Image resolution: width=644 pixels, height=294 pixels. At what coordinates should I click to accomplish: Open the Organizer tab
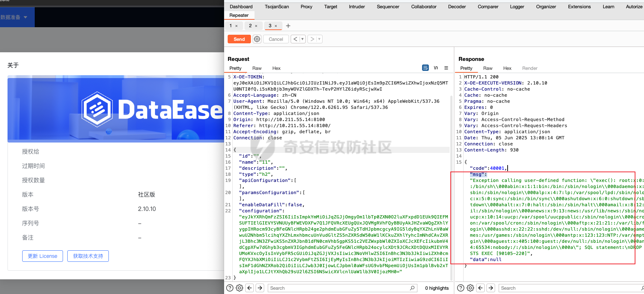click(x=546, y=6)
